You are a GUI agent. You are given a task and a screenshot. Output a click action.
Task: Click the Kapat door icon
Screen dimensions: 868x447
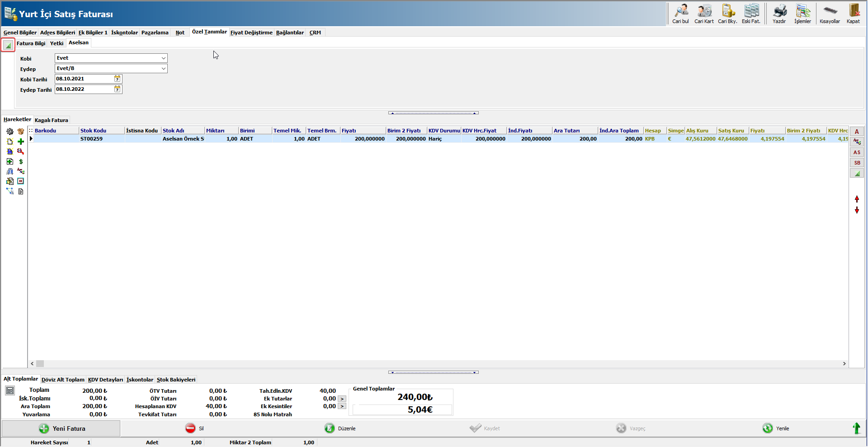853,11
